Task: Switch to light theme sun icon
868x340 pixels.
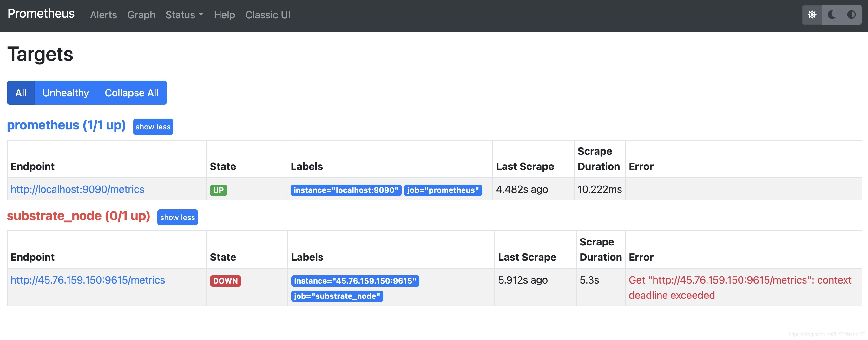Action: [812, 15]
